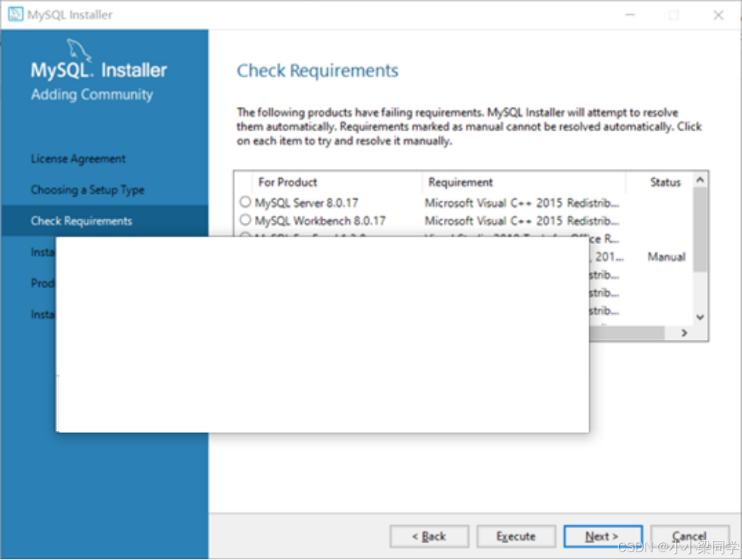The image size is (742, 560).
Task: Click the Status column header
Action: [665, 182]
